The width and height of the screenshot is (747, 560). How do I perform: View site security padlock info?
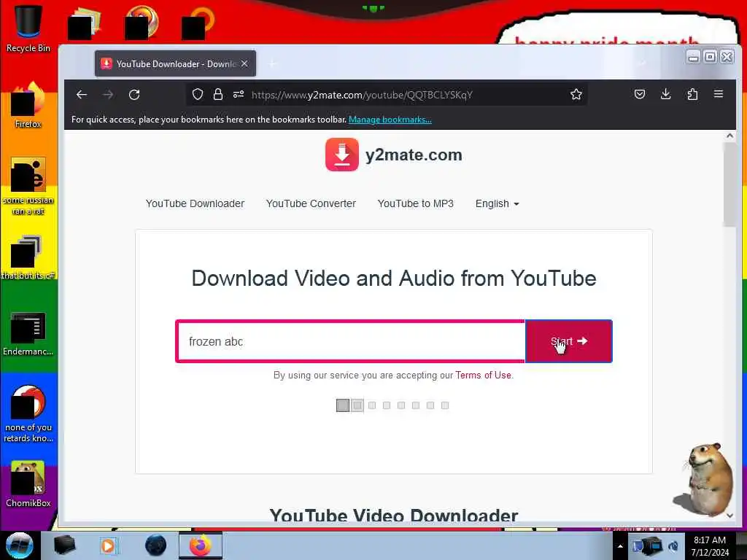click(x=217, y=94)
